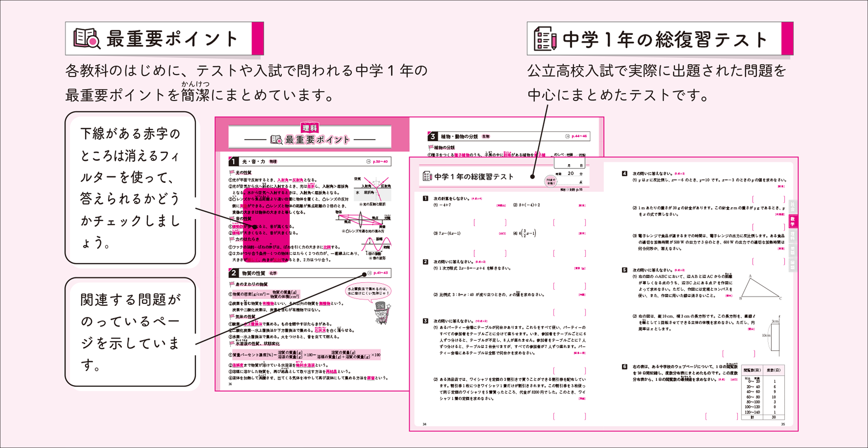Image resolution: width=868 pixels, height=448 pixels.
Task: Click the arrow icon next to p.44~46
Action: click(567, 136)
